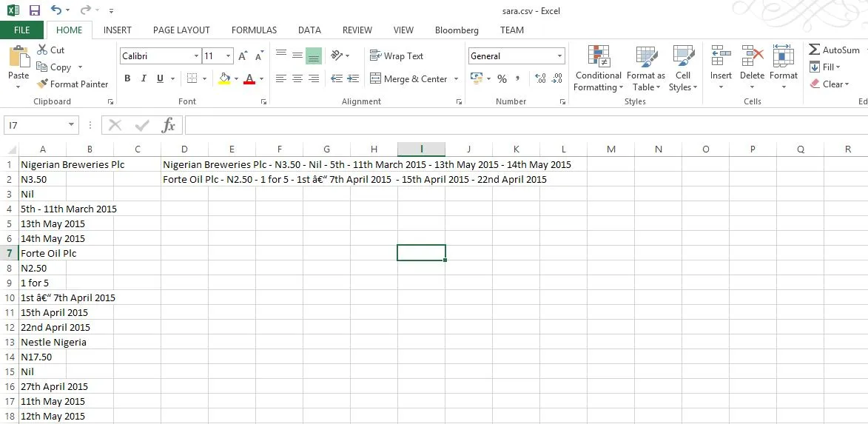Open the Insert Function fx dialog

point(168,126)
